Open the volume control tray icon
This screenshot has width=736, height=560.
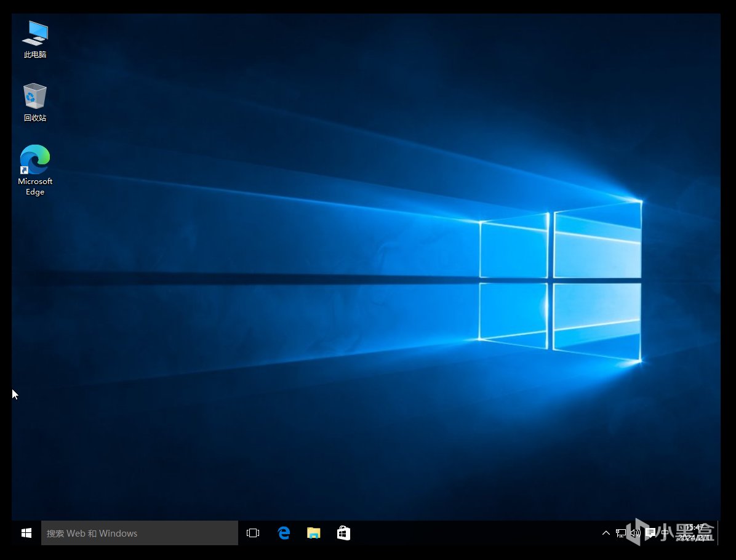point(635,533)
